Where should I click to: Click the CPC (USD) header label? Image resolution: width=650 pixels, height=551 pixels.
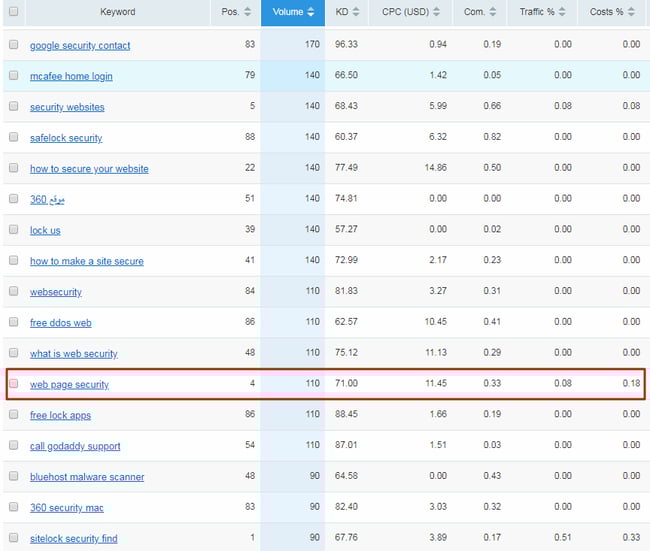[405, 12]
